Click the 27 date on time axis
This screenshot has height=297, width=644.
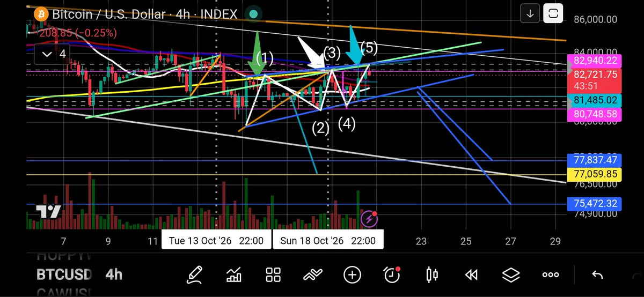(511, 241)
